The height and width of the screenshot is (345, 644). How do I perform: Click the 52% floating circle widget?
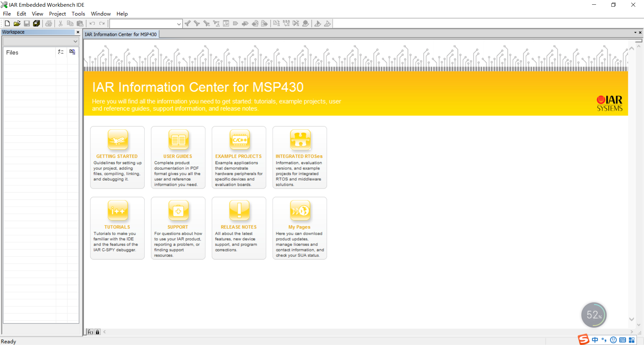594,315
